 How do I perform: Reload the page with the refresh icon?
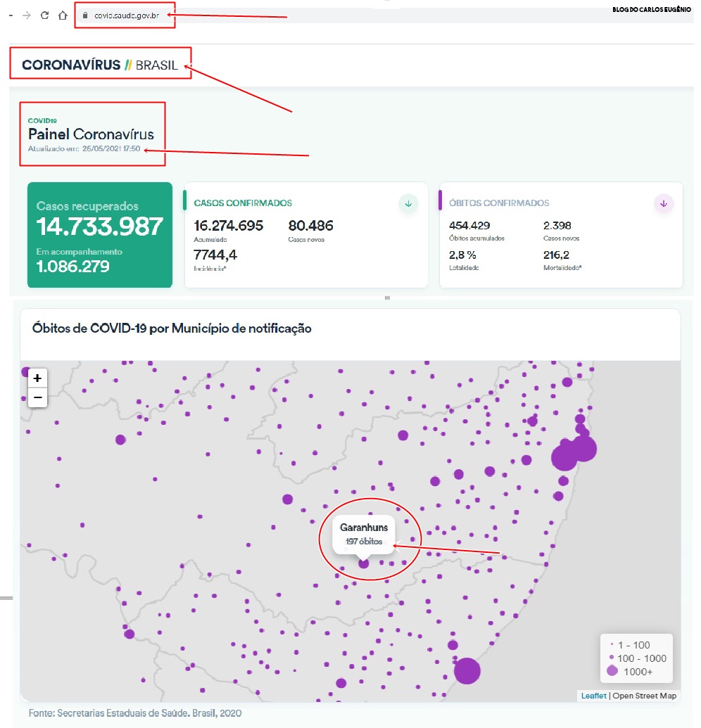click(44, 15)
